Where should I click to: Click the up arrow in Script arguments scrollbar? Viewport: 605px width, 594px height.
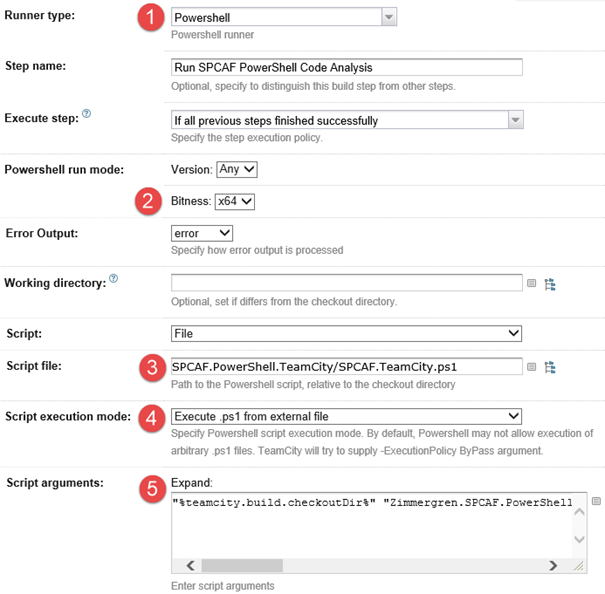click(580, 502)
